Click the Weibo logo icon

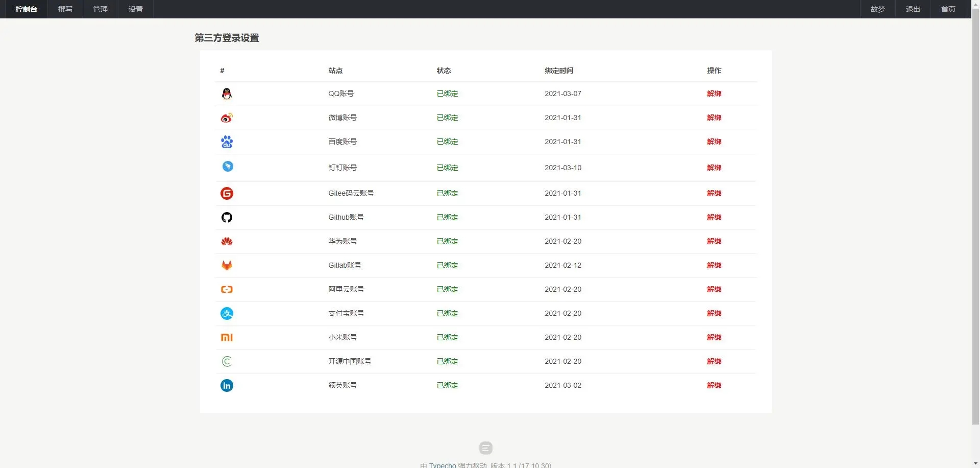coord(227,118)
